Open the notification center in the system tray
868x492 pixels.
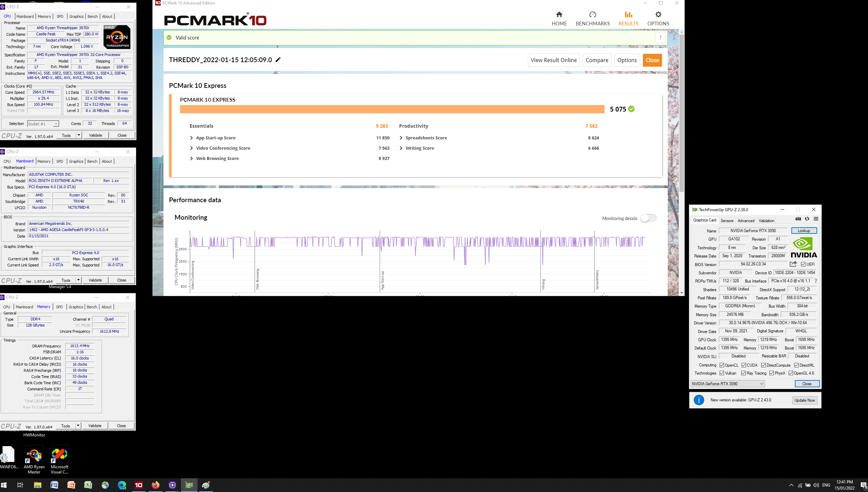pos(863,485)
